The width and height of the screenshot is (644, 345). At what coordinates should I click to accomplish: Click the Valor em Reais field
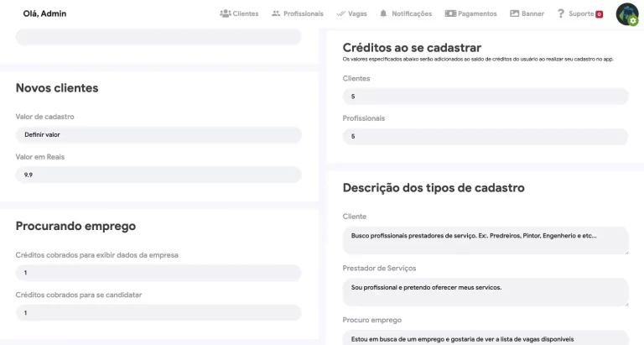click(x=158, y=175)
